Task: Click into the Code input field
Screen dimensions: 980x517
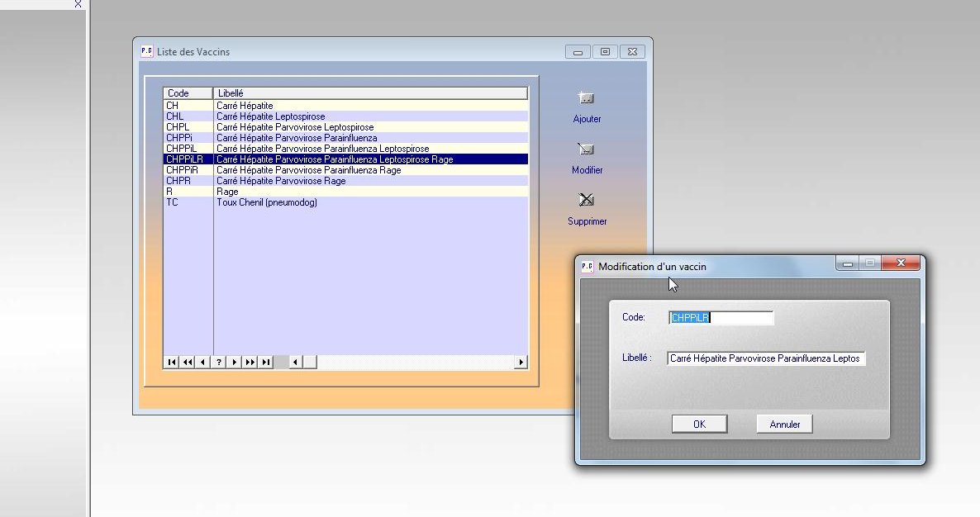Action: tap(721, 318)
